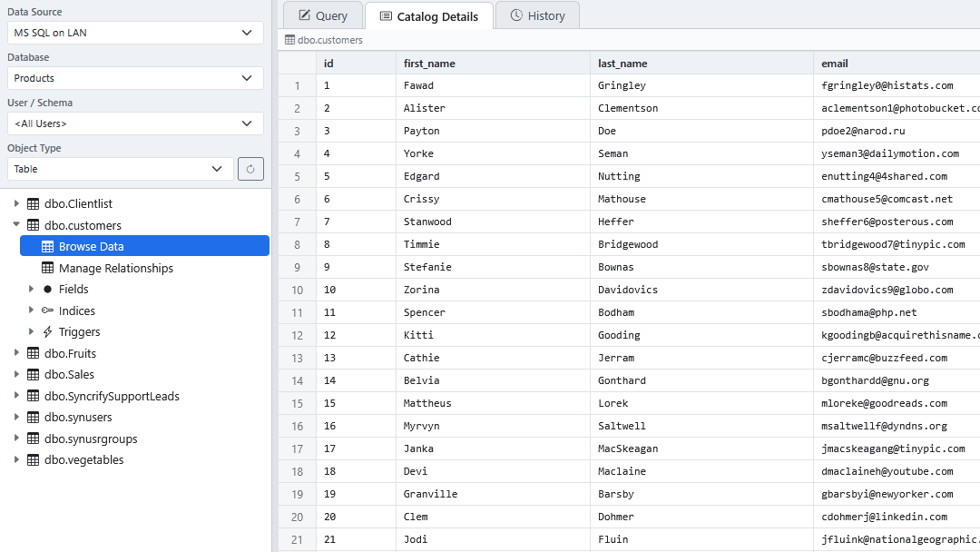The width and height of the screenshot is (980, 552).
Task: Click the dbo.SyncrifySupportLeads table icon
Action: point(34,396)
